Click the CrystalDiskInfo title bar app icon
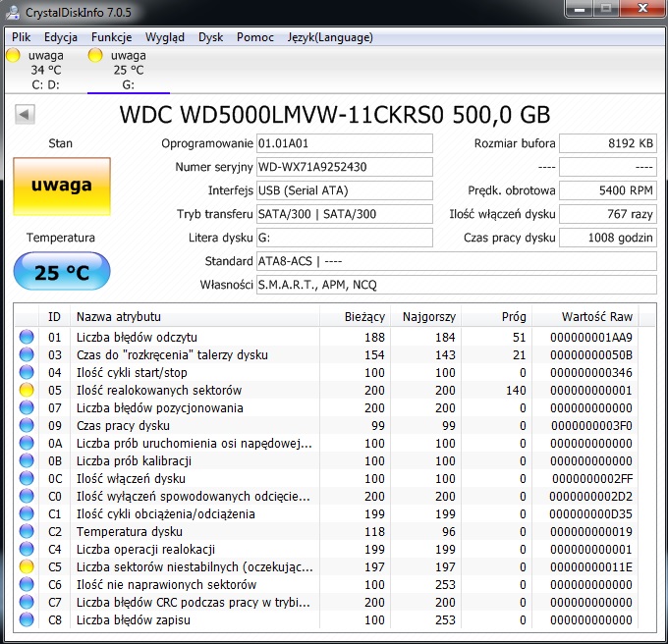The width and height of the screenshot is (668, 644). click(x=13, y=12)
